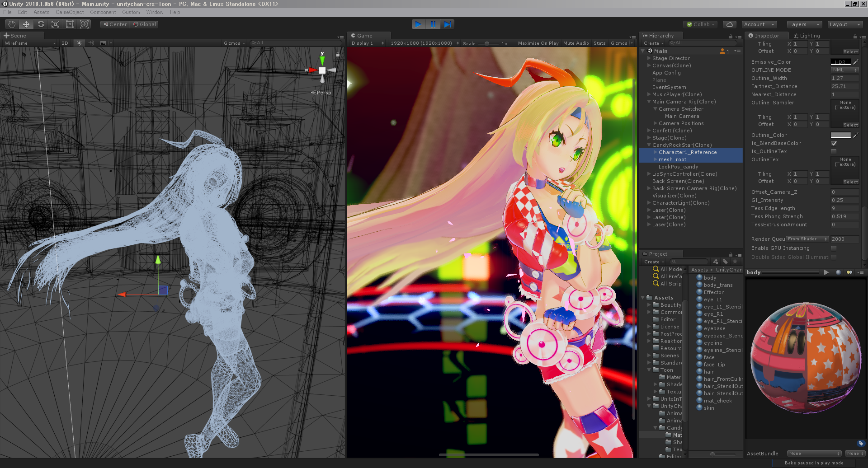Play the body material preview
This screenshot has width=868, height=468.
point(826,272)
